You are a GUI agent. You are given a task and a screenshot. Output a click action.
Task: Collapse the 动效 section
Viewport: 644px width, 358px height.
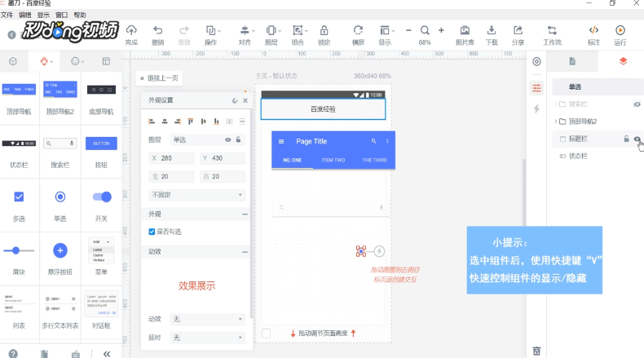[245, 251]
